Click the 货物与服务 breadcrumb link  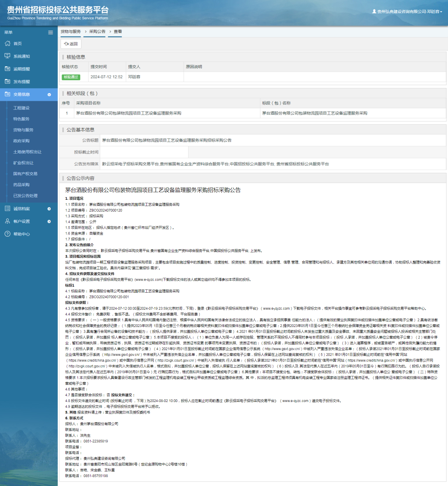tap(71, 32)
